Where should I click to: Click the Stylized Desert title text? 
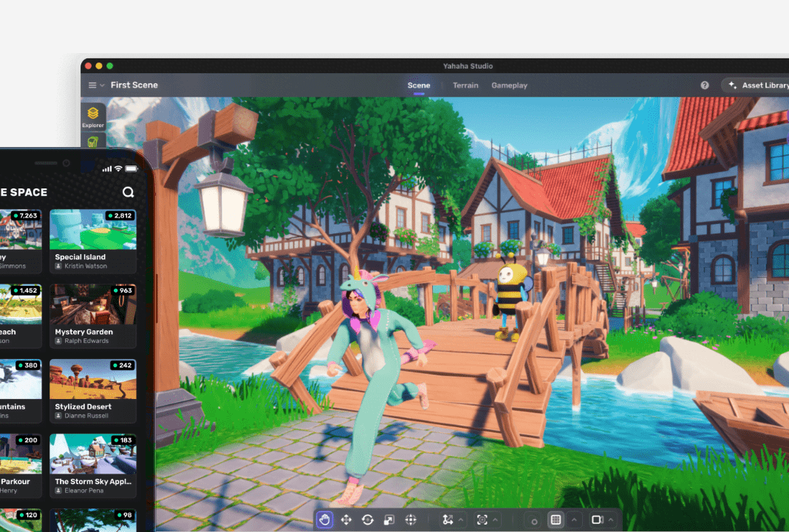[83, 406]
